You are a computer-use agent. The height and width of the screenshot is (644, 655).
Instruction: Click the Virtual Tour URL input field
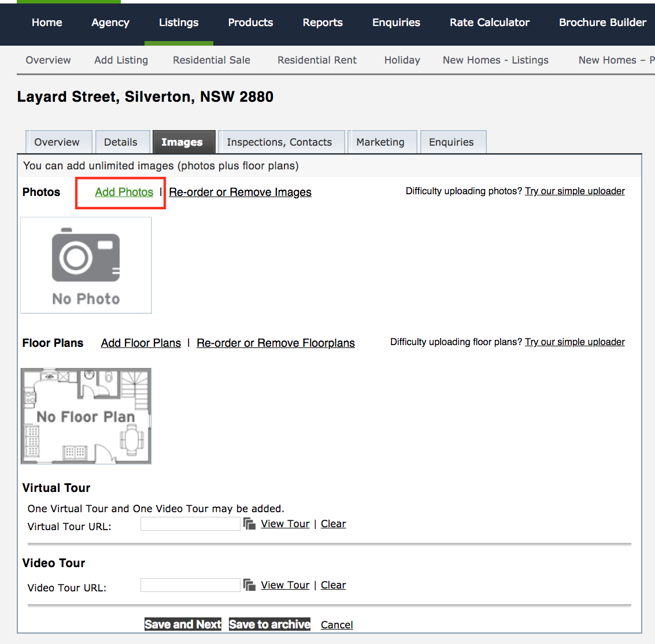[190, 524]
